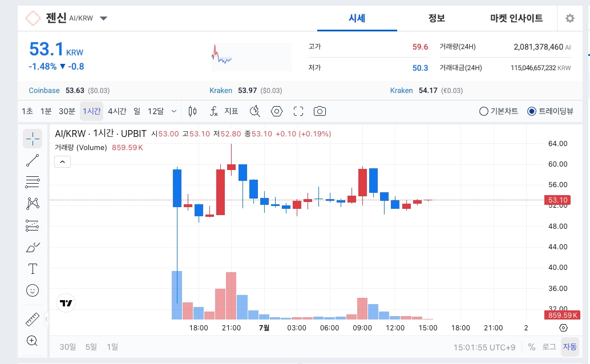Collapse the indicator legend chevron

(62, 162)
